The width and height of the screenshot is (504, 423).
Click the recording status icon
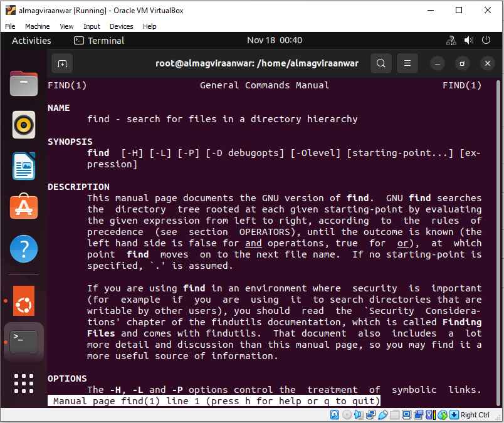419,415
